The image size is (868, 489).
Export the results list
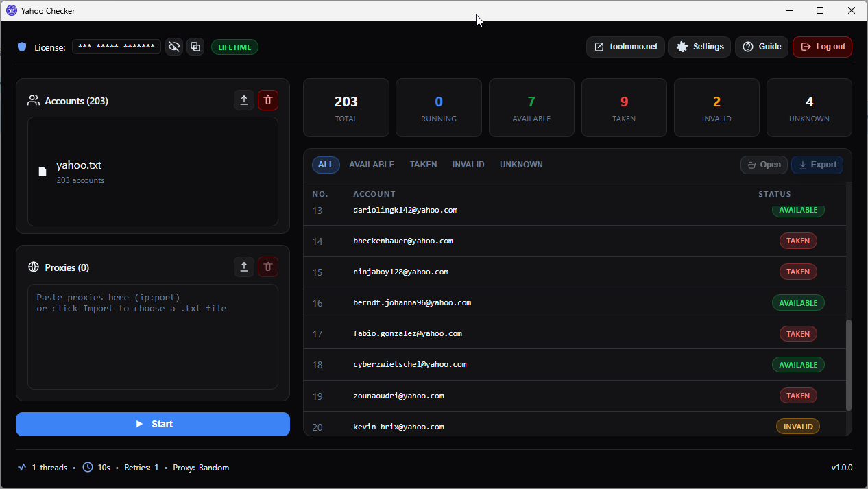(817, 165)
